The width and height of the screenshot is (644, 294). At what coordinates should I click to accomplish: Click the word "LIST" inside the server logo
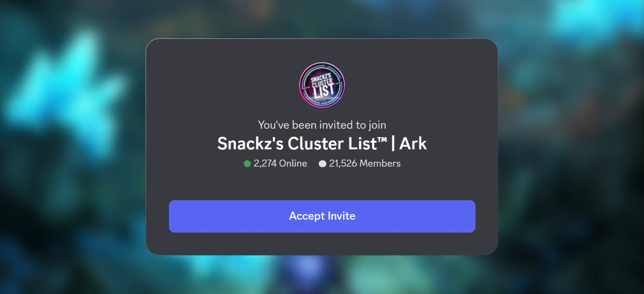[x=324, y=91]
